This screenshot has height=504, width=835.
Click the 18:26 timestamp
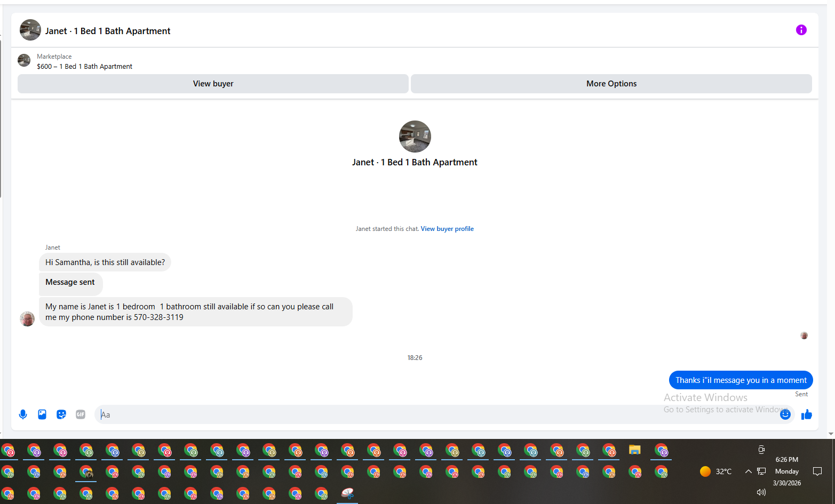pos(415,358)
